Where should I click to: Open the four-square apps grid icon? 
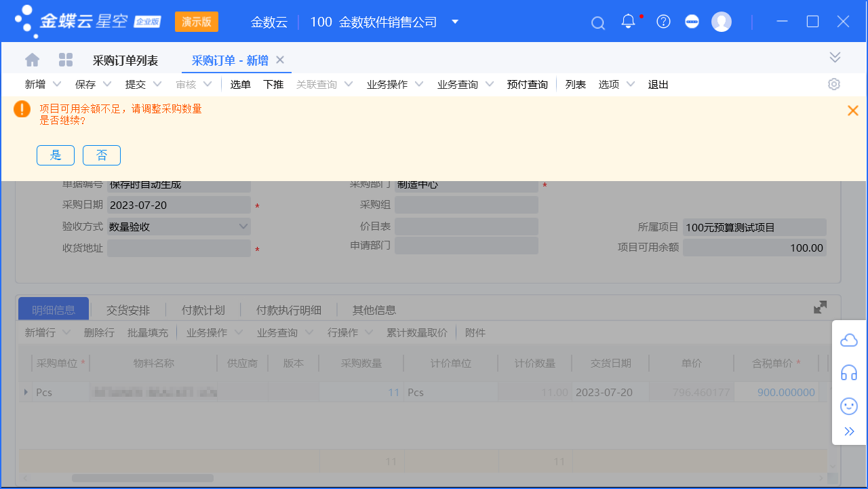click(66, 60)
